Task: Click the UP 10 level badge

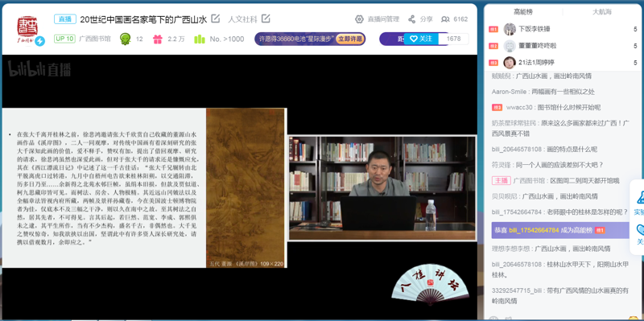Action: point(64,39)
